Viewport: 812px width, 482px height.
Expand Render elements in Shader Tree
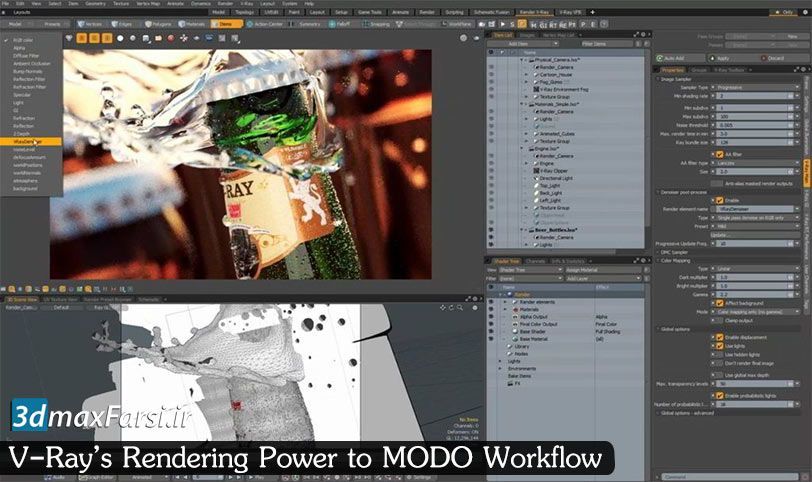tap(505, 302)
